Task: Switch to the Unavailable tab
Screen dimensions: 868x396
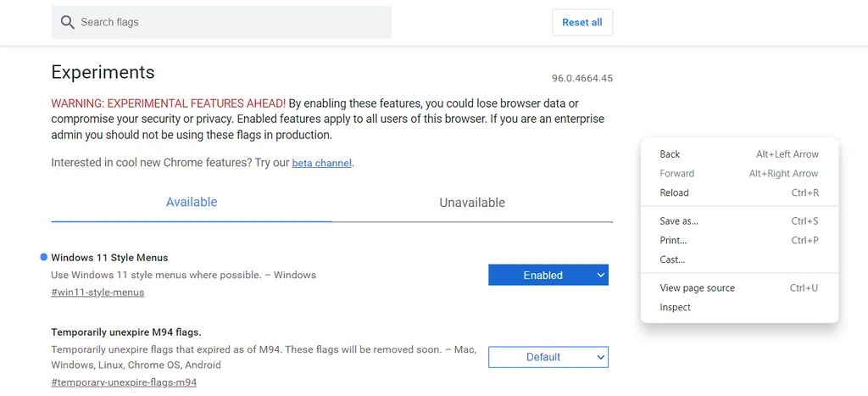Action: pyautogui.click(x=472, y=203)
